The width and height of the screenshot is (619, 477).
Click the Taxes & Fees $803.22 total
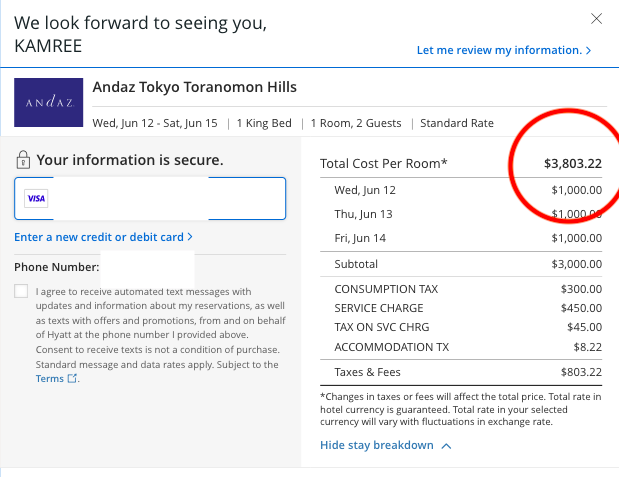click(581, 372)
